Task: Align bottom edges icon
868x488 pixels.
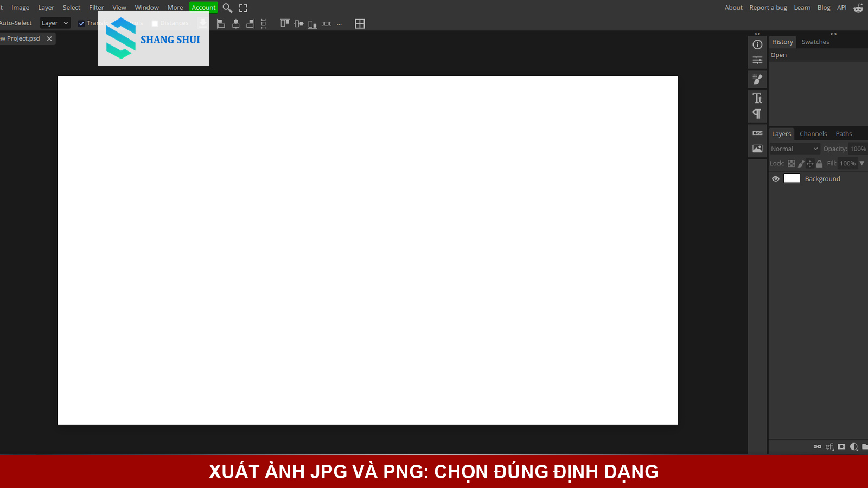Action: click(312, 24)
